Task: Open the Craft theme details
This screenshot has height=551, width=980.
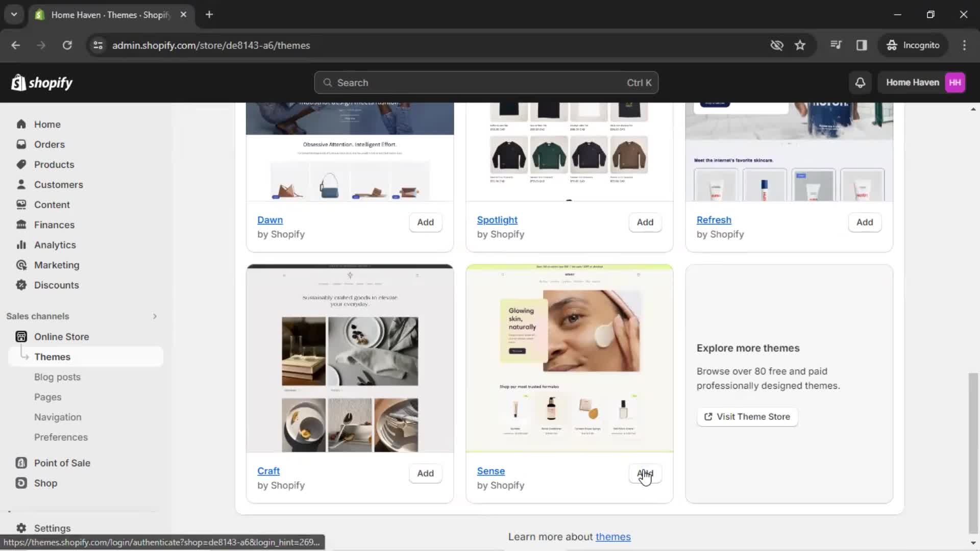Action: (268, 470)
